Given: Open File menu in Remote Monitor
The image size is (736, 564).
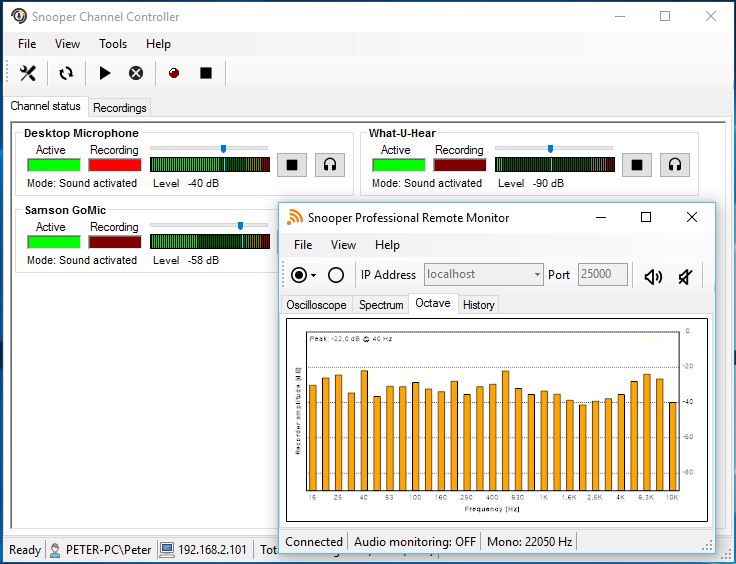Looking at the screenshot, I should coord(303,244).
